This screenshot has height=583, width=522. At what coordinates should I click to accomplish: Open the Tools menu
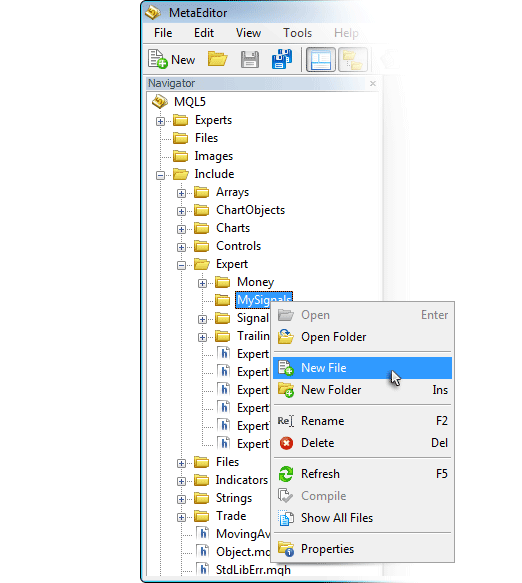pos(297,33)
